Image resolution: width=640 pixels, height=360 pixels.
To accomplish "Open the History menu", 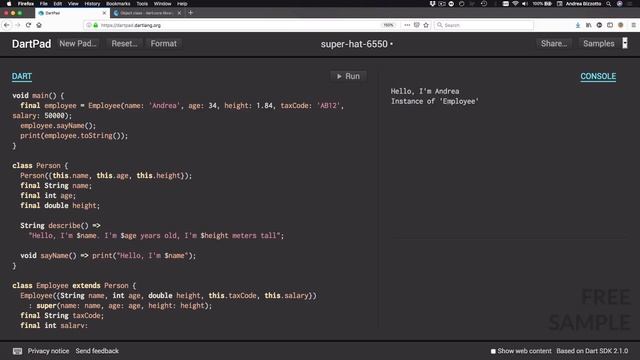I will pyautogui.click(x=92, y=4).
